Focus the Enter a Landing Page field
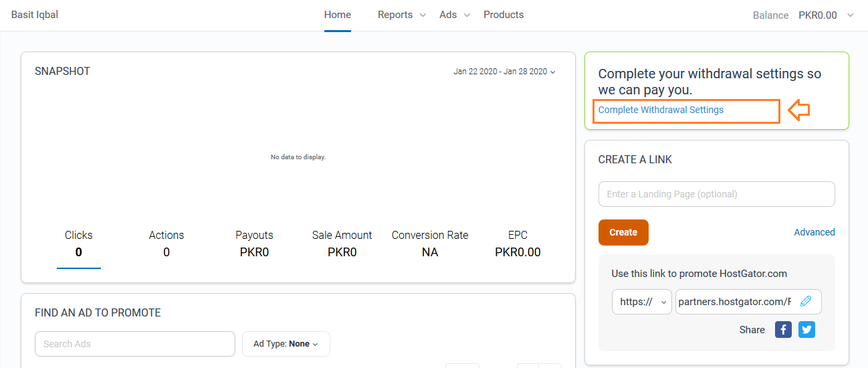 717,194
